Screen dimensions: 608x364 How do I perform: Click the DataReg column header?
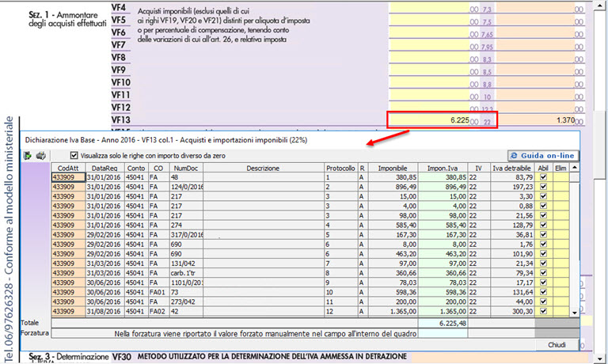click(x=104, y=169)
